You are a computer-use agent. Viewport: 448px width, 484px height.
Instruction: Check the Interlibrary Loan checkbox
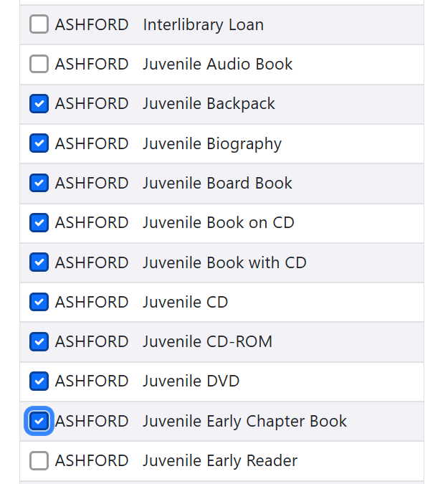point(39,24)
